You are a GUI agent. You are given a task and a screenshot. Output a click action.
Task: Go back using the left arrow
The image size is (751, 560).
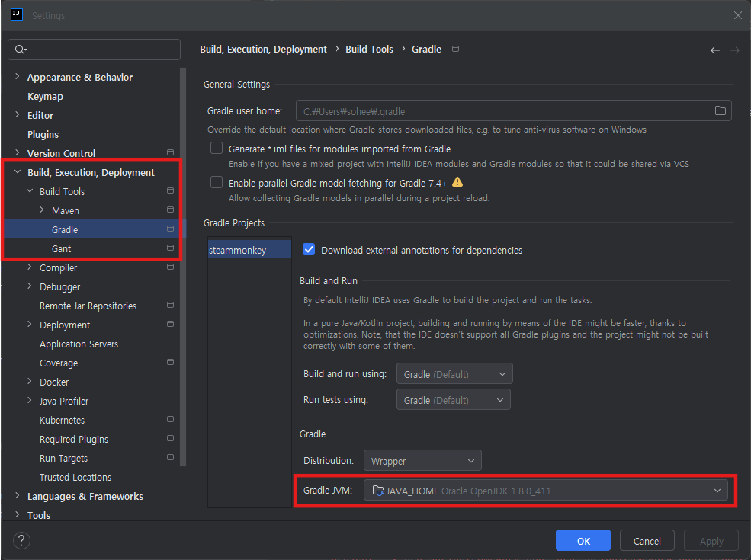(x=714, y=50)
